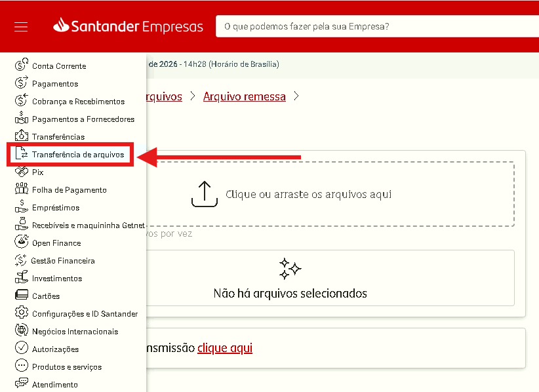Screen dimensions: 539x392
Task: Open Investimentos menu entry
Action: [57, 279]
